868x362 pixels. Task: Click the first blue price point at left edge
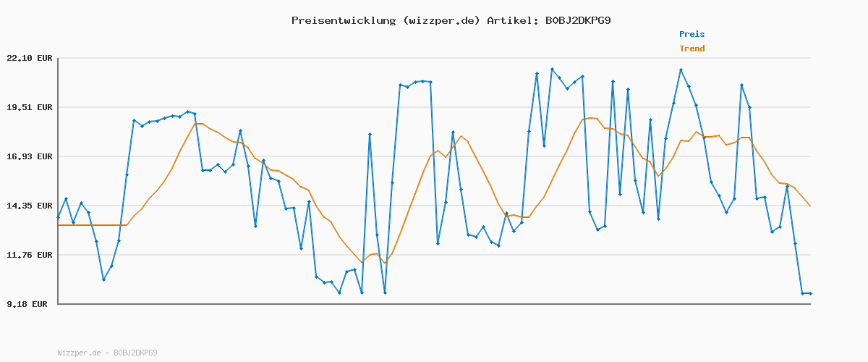(59, 217)
